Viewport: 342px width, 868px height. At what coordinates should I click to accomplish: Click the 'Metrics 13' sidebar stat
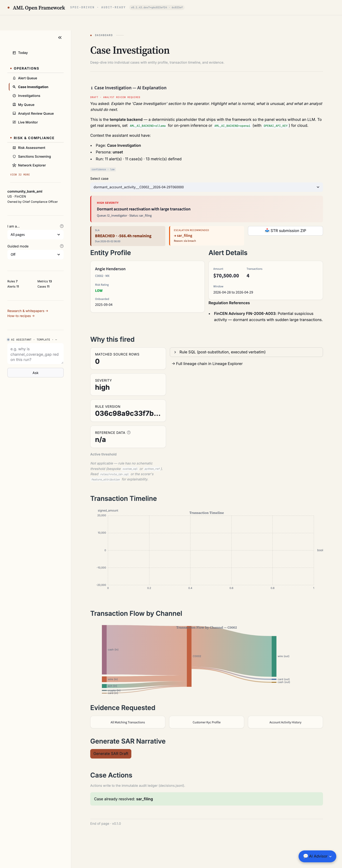point(44,281)
